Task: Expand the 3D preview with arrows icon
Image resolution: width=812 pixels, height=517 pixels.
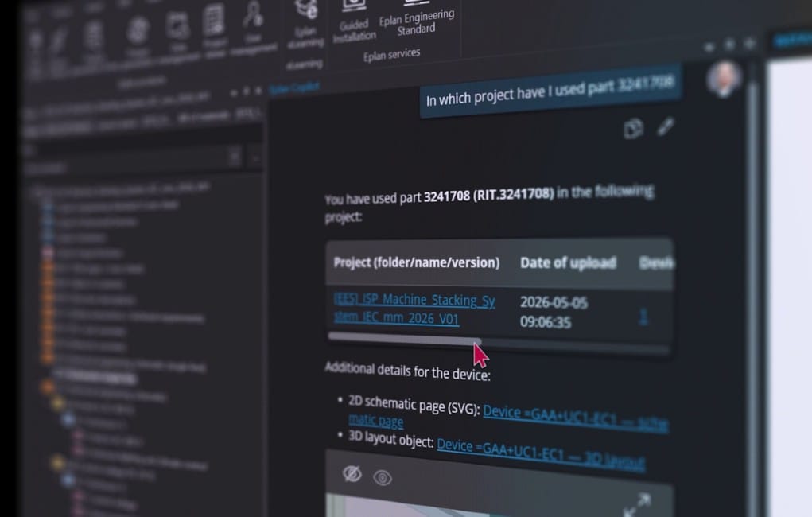Action: tap(637, 504)
